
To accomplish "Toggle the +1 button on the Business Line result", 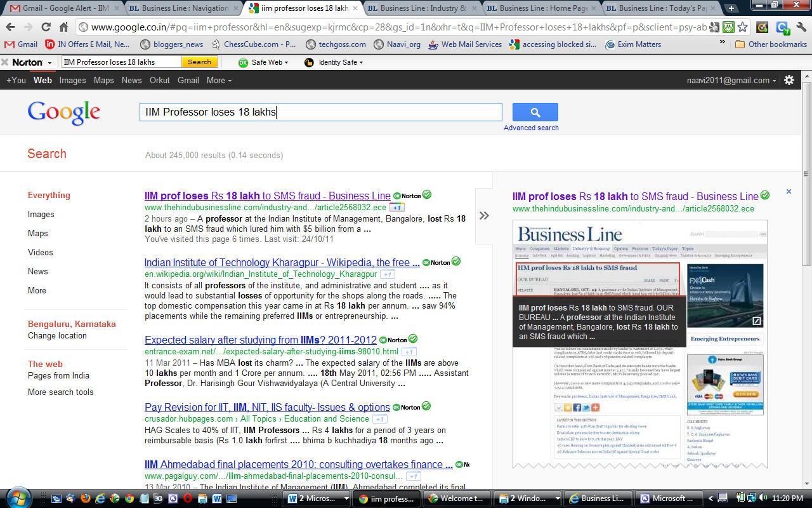I will [396, 208].
